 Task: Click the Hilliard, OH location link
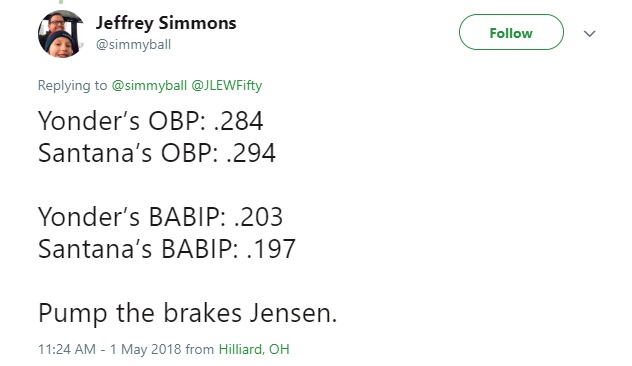point(254,349)
